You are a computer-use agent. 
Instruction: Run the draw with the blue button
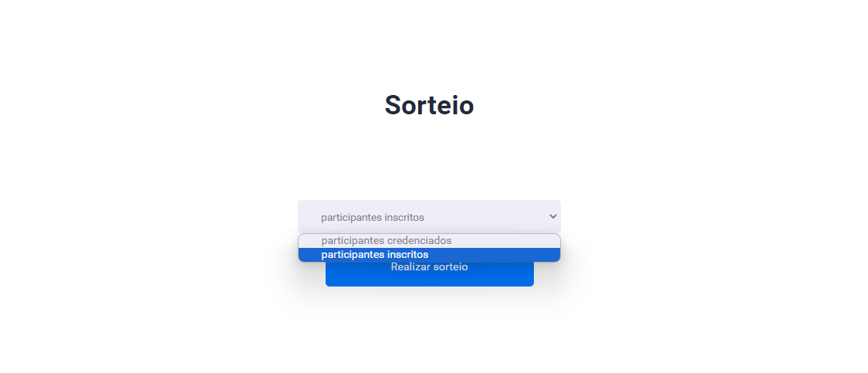point(430,274)
